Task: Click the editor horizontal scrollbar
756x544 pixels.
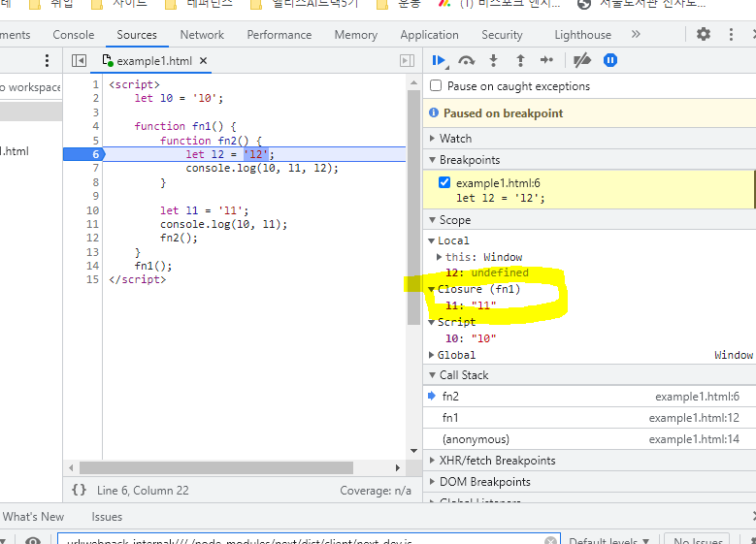Action: click(x=216, y=467)
